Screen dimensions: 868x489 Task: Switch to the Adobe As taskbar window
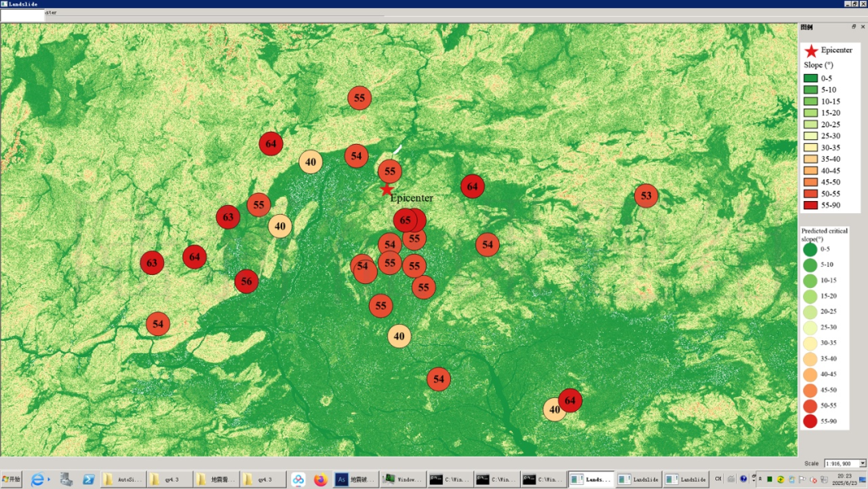(355, 480)
